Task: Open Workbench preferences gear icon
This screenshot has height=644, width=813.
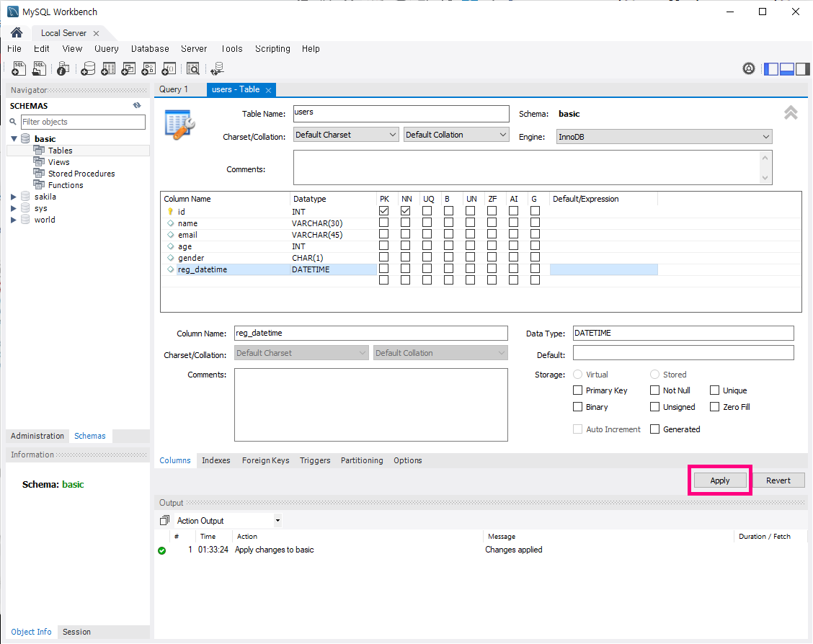Action: pos(749,68)
